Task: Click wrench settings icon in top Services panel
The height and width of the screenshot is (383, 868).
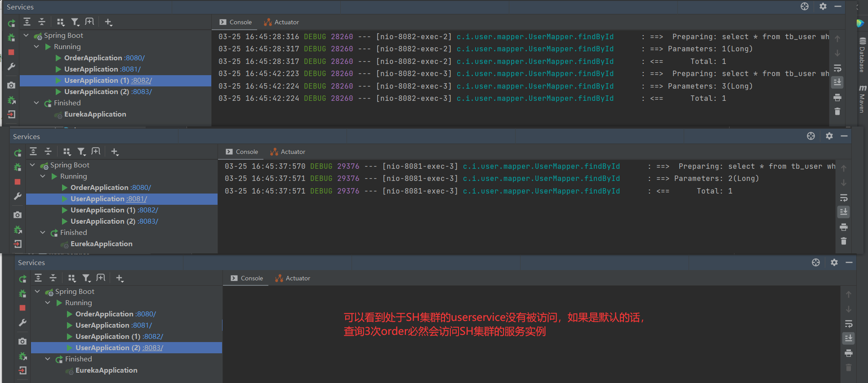Action: click(x=11, y=67)
